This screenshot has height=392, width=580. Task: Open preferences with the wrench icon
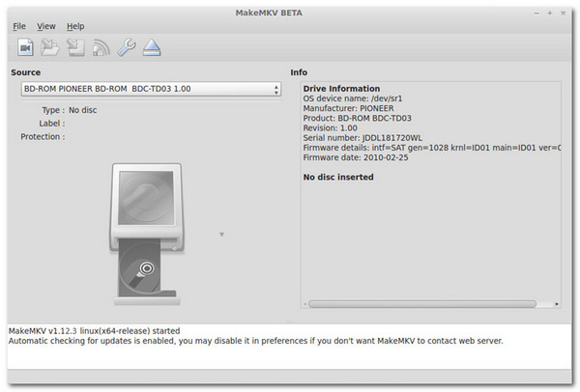point(127,47)
